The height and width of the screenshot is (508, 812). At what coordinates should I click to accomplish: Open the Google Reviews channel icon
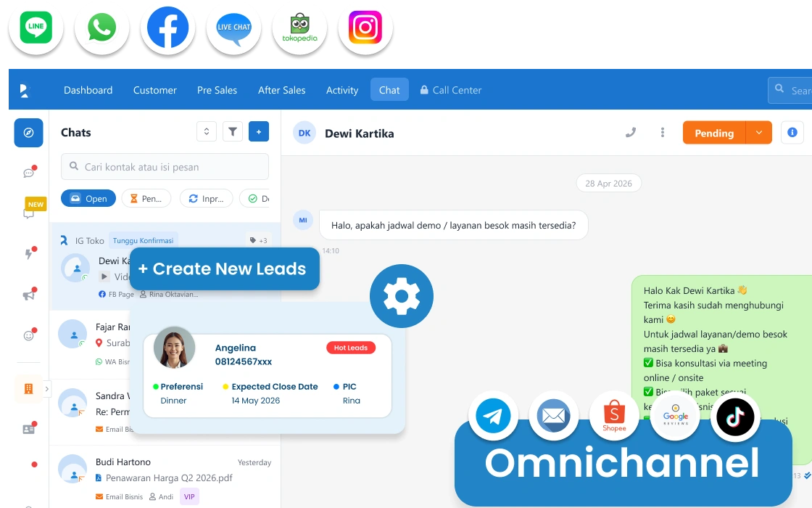[675, 416]
